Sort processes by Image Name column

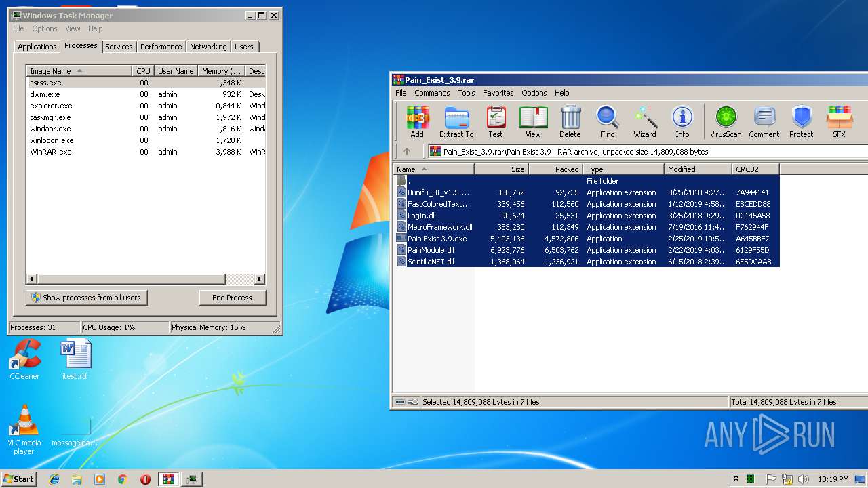(79, 71)
